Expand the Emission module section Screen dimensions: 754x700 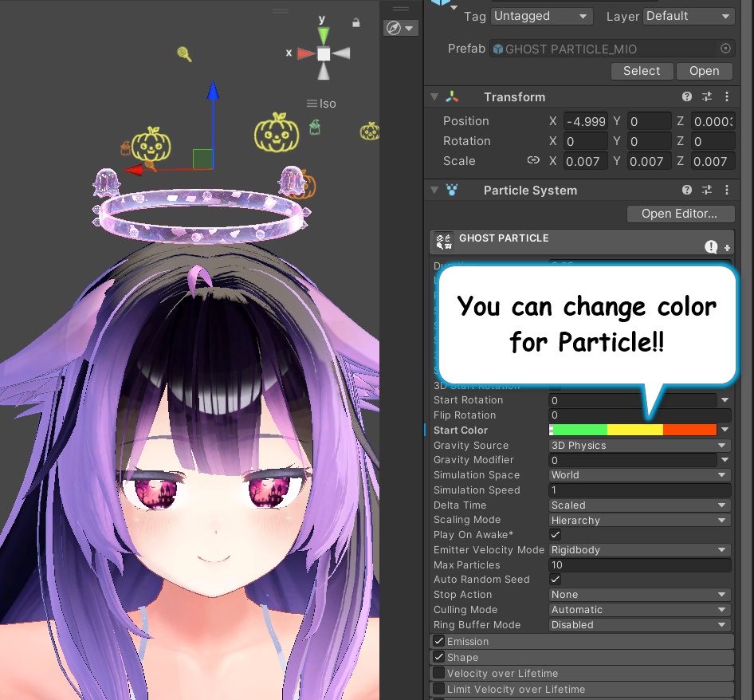pyautogui.click(x=582, y=641)
